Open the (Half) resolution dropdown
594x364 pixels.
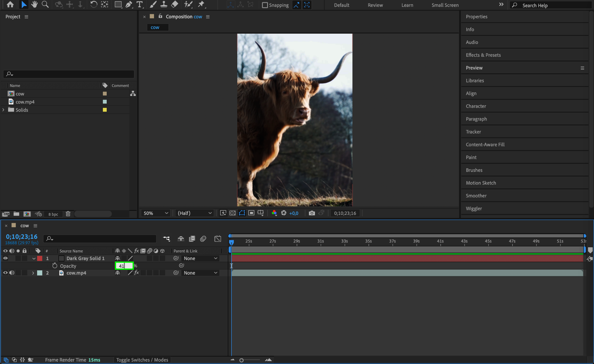(194, 213)
